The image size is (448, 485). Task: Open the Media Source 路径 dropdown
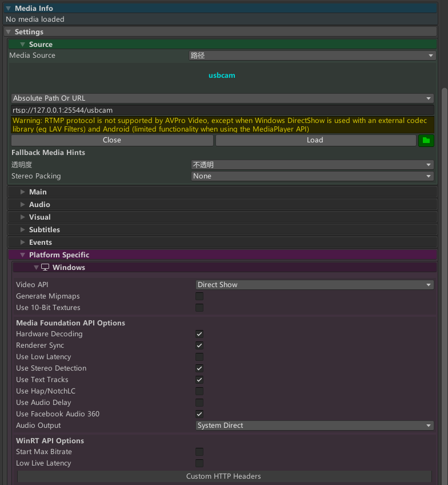[x=312, y=55]
